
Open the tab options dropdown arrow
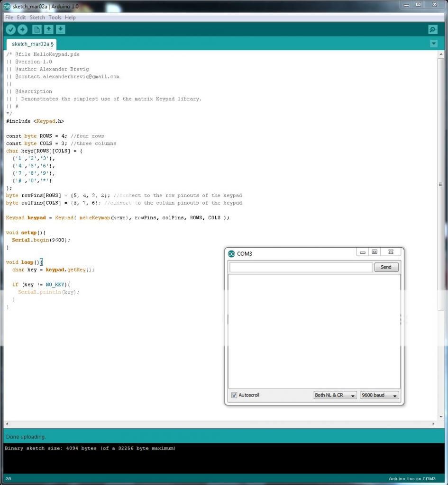pyautogui.click(x=434, y=44)
